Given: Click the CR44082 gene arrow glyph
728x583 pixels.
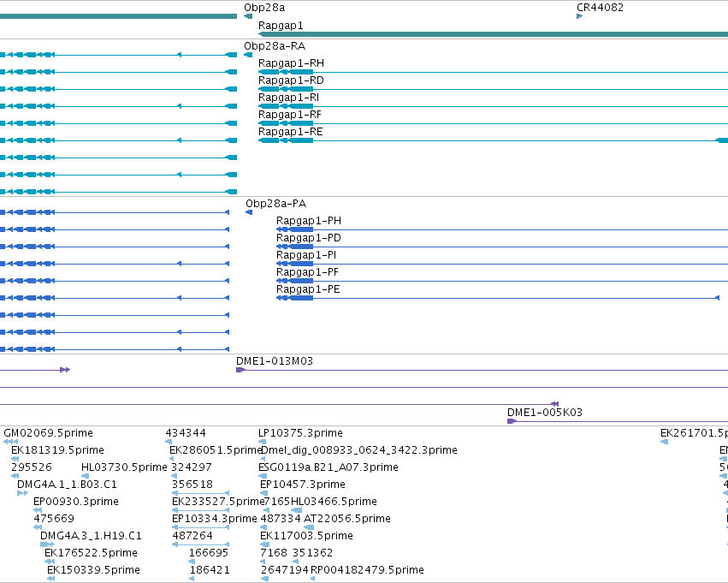Looking at the screenshot, I should 579,16.
